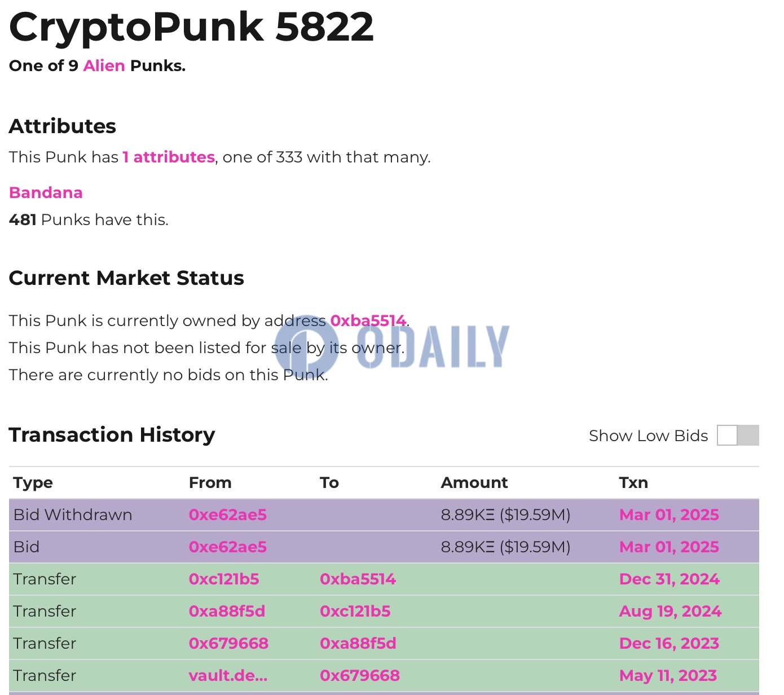The width and height of the screenshot is (784, 695).
Task: Open the Aug 19, 2024 transaction link
Action: 670,612
